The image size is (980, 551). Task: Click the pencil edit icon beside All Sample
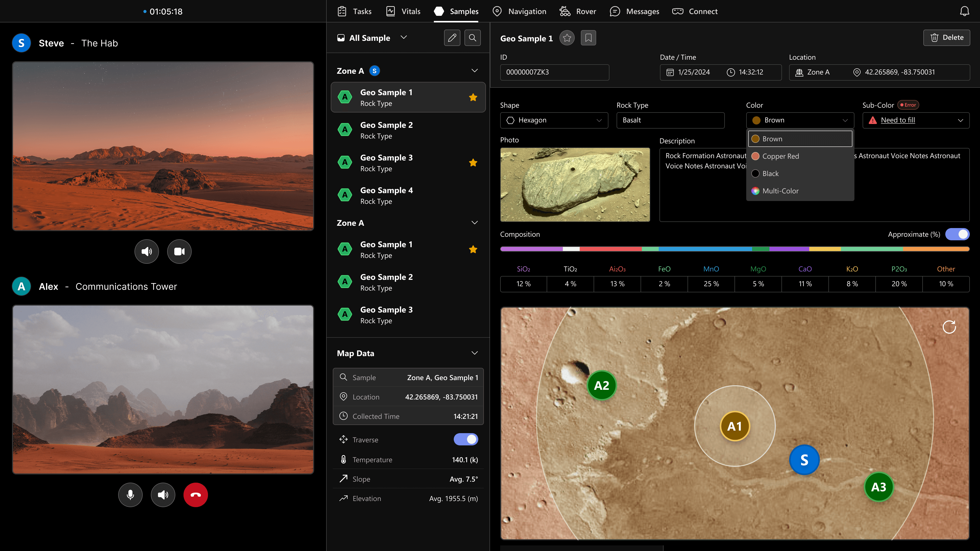click(452, 38)
